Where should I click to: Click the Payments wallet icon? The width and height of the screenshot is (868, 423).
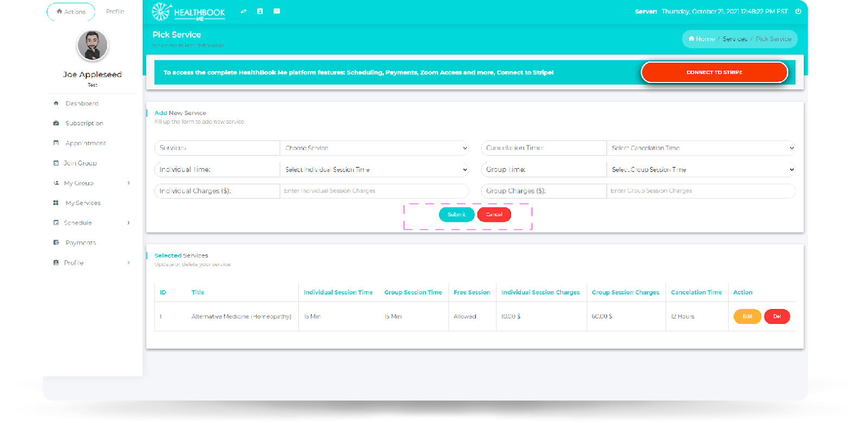56,242
